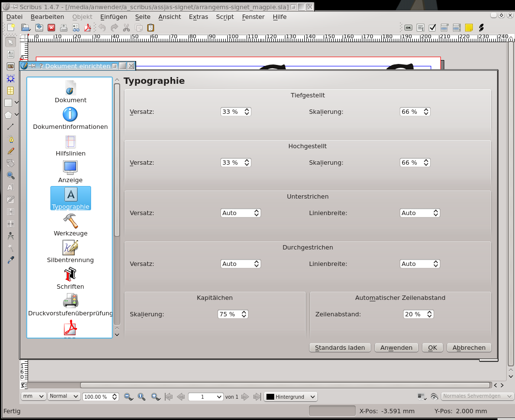Expand the Normal image quality dropdown
Image resolution: width=515 pixels, height=420 pixels.
pyautogui.click(x=63, y=396)
